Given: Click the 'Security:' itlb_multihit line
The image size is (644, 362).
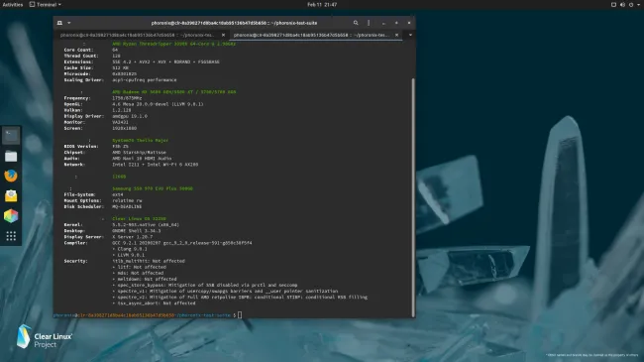Looking at the screenshot, I should pos(124,261).
